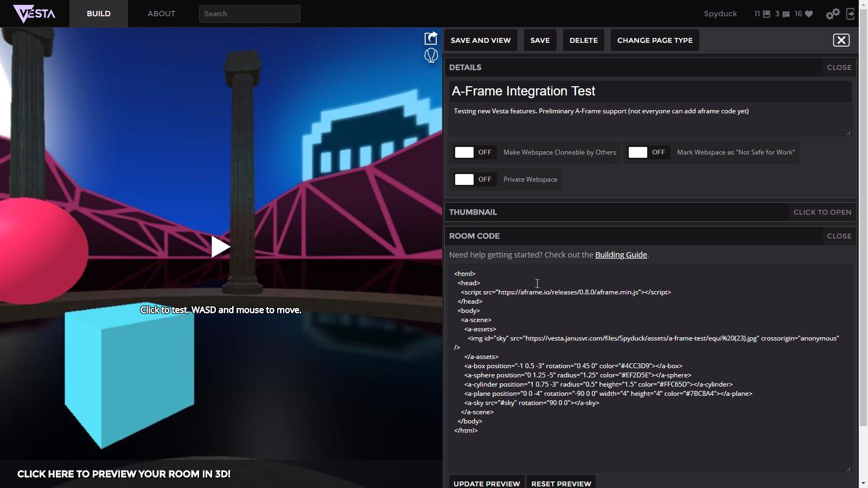868x488 pixels.
Task: Click the webspace title field
Action: (650, 91)
